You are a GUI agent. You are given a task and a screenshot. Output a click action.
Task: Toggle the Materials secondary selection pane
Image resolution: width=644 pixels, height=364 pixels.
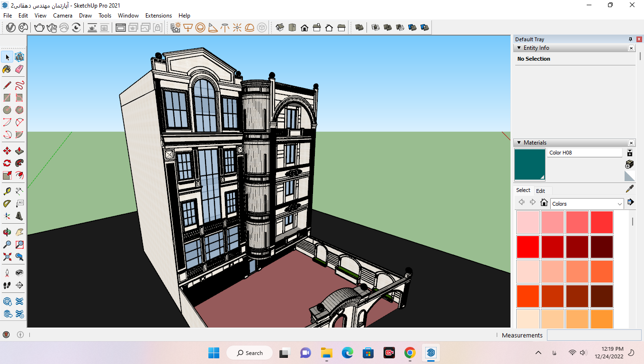click(x=630, y=153)
